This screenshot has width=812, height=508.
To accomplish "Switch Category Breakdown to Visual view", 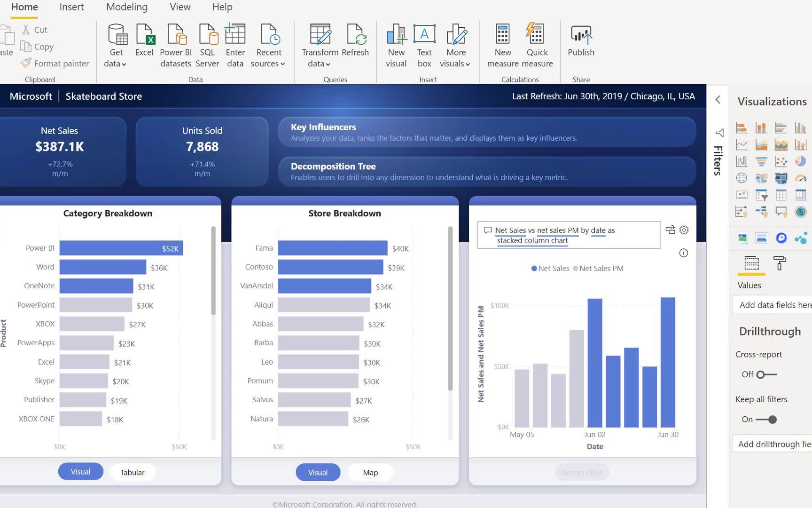I will (80, 472).
